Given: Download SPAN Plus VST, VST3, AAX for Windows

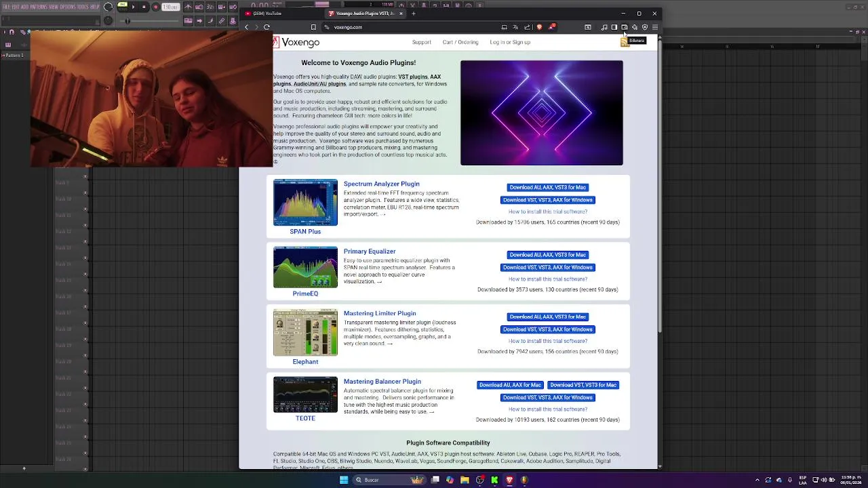Looking at the screenshot, I should (548, 200).
